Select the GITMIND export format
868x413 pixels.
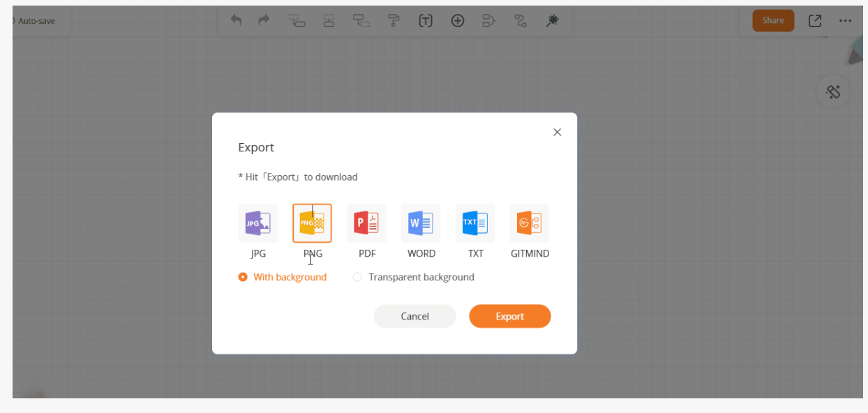[529, 222]
